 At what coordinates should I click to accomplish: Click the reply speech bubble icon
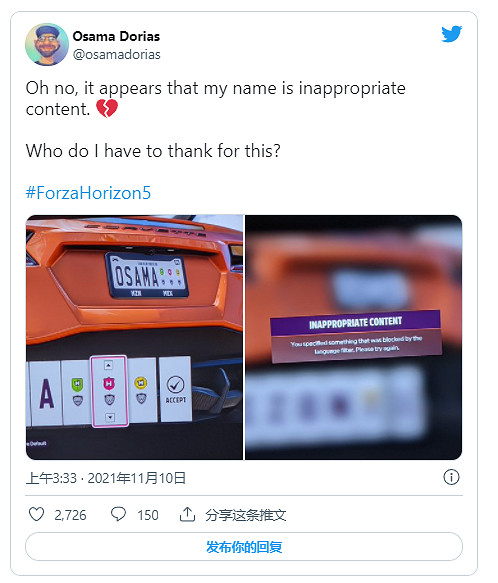coord(119,515)
